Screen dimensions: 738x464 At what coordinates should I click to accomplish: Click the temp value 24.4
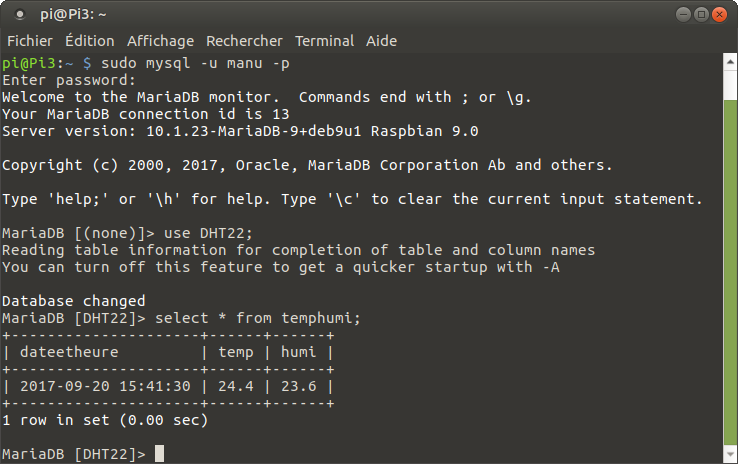tap(235, 386)
